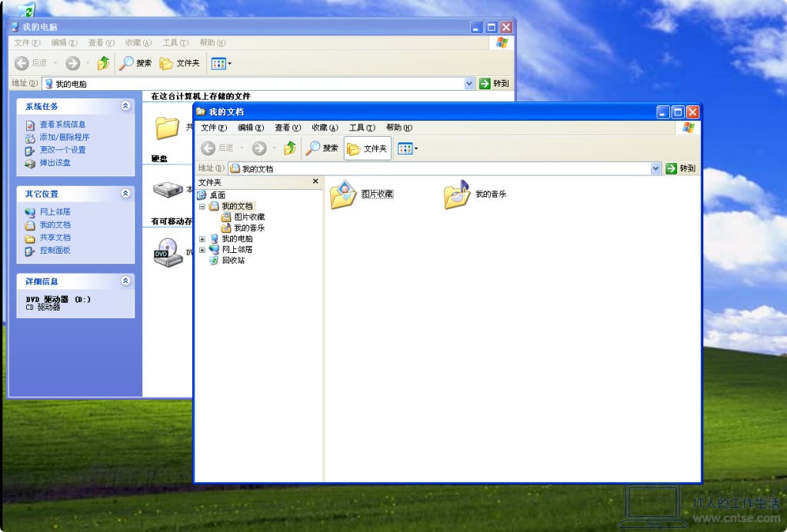The image size is (787, 532).
Task: Select the hard disk drive icon in 我的电脑
Action: click(168, 190)
